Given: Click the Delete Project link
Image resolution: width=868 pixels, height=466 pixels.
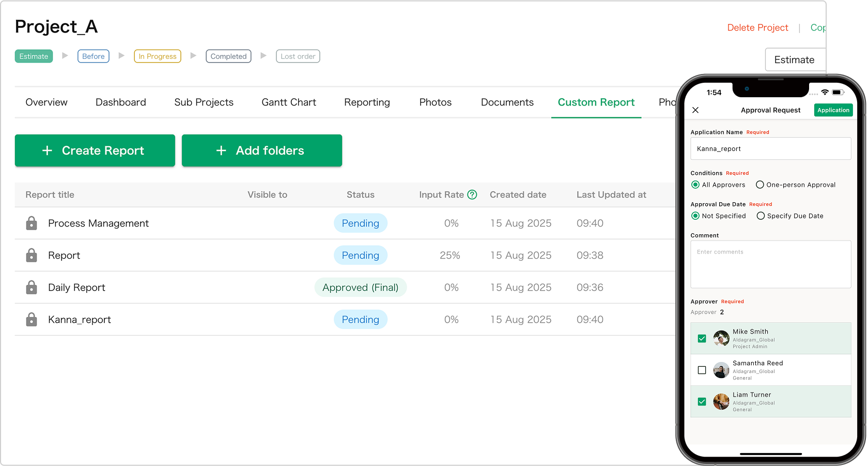Looking at the screenshot, I should pos(757,27).
